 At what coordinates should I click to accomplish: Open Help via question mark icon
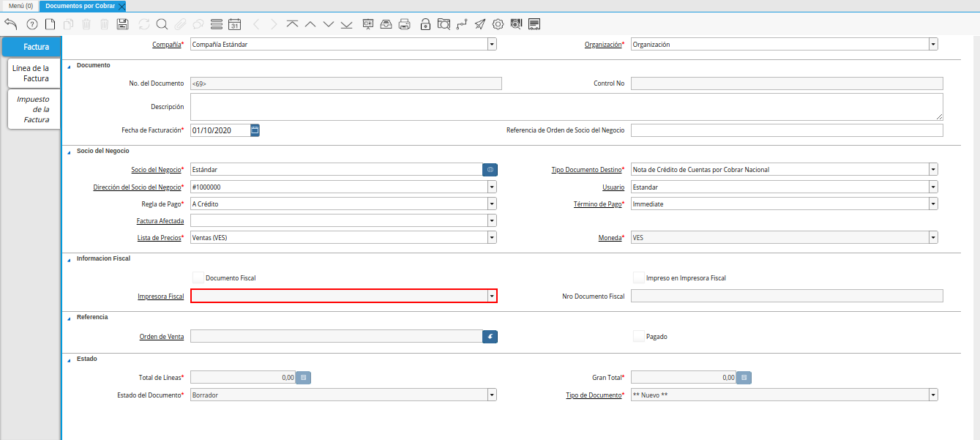tap(31, 24)
